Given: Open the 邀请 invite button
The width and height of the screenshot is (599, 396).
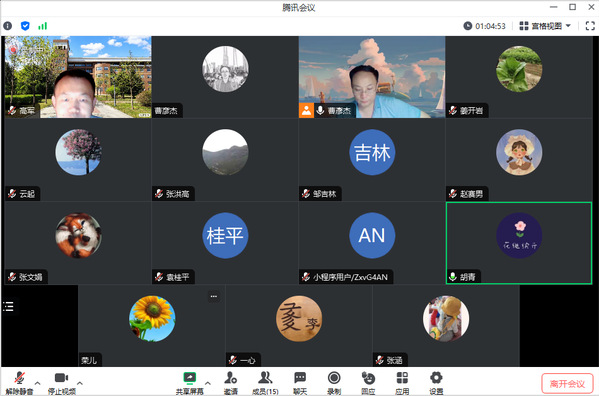Looking at the screenshot, I should [x=230, y=383].
